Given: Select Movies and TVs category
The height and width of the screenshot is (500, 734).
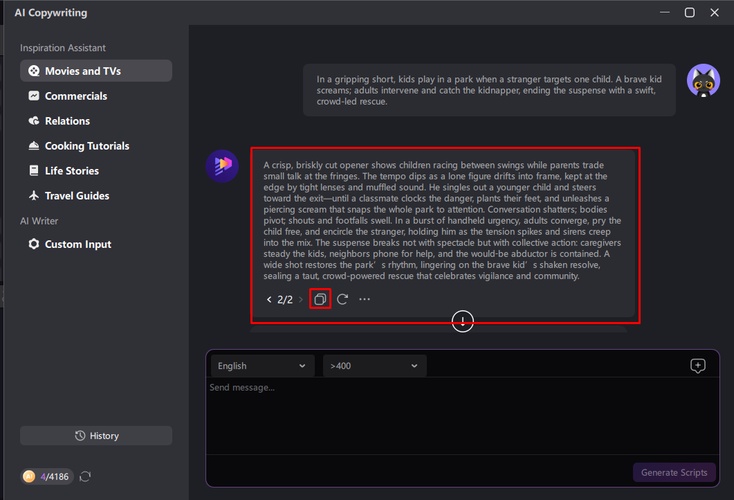Looking at the screenshot, I should point(96,71).
